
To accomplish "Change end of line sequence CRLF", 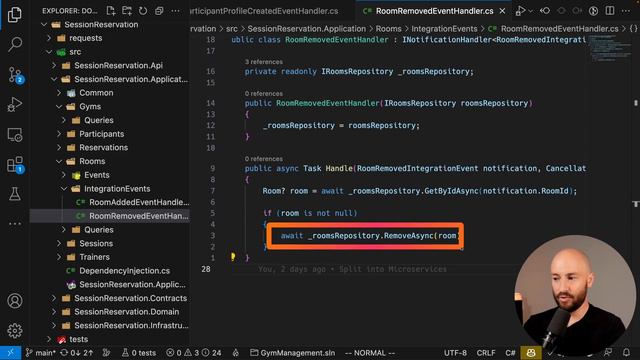I will pos(486,353).
